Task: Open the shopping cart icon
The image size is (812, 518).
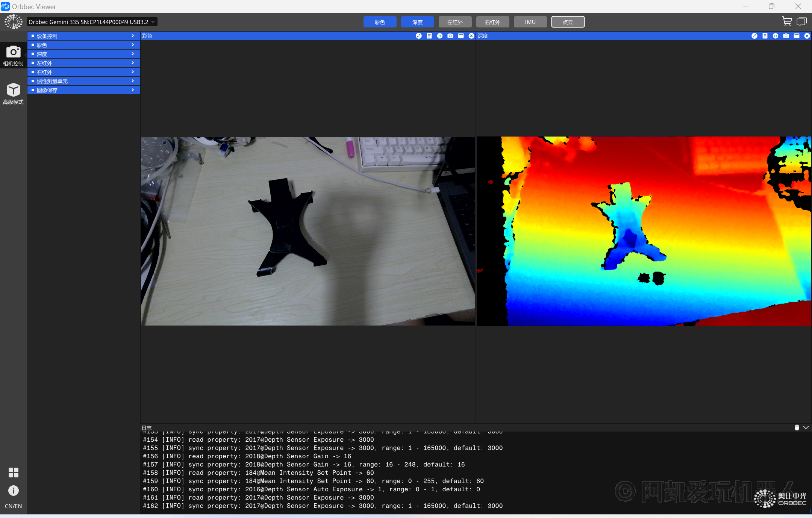Action: coord(786,22)
